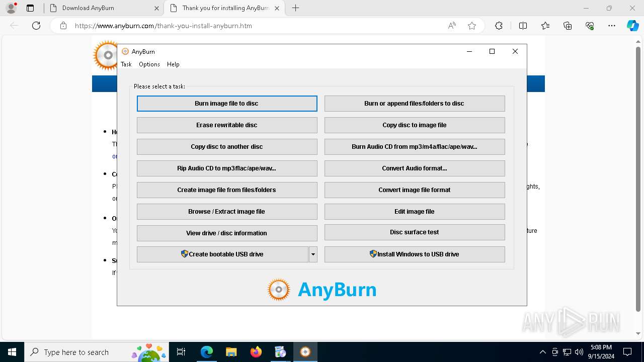This screenshot has width=644, height=362.
Task: Click Burn or append files/folders to disc
Action: point(415,104)
